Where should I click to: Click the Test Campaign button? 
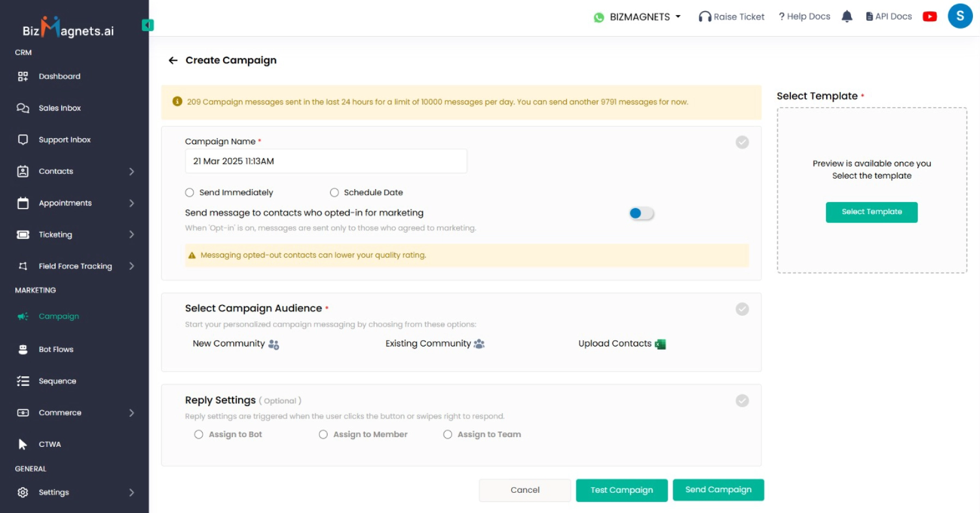(622, 491)
